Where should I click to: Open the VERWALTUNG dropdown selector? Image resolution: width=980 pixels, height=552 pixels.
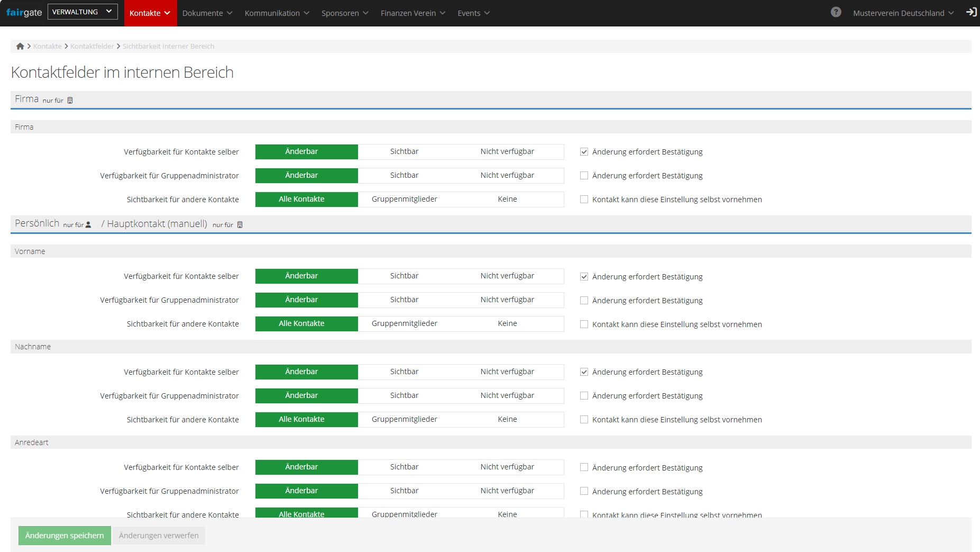point(83,12)
